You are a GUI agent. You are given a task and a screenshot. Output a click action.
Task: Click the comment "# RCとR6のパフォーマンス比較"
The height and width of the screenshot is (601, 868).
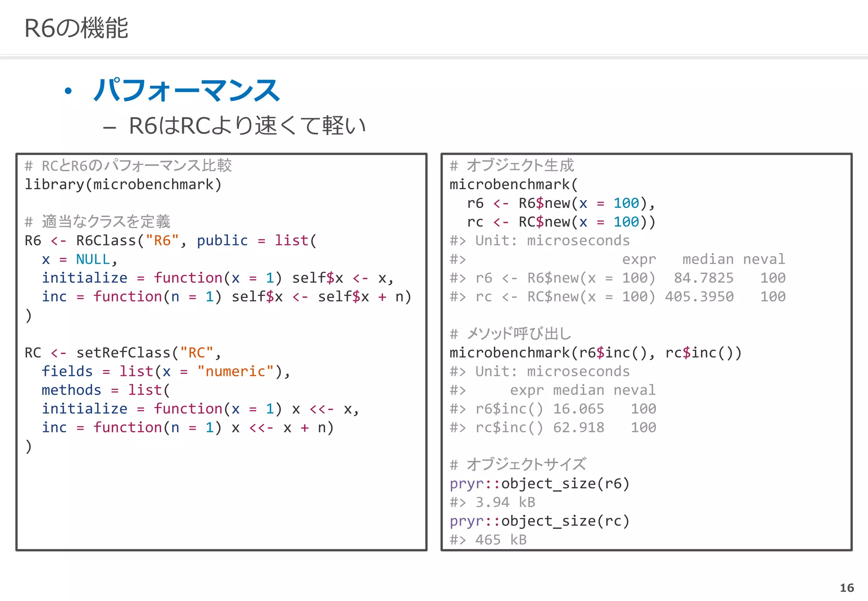(128, 165)
